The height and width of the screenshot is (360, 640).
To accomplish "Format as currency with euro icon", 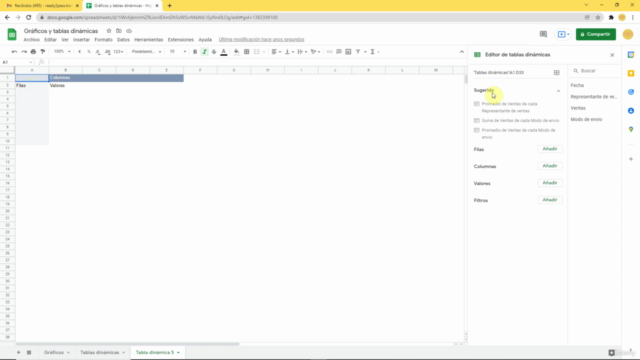I will (x=80, y=52).
